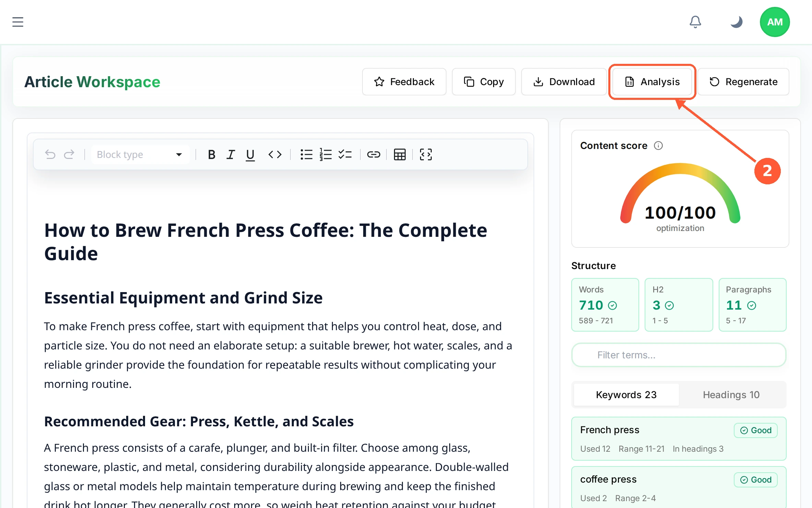Toggle dark mode with the moon icon
This screenshot has height=508, width=812.
(x=736, y=22)
